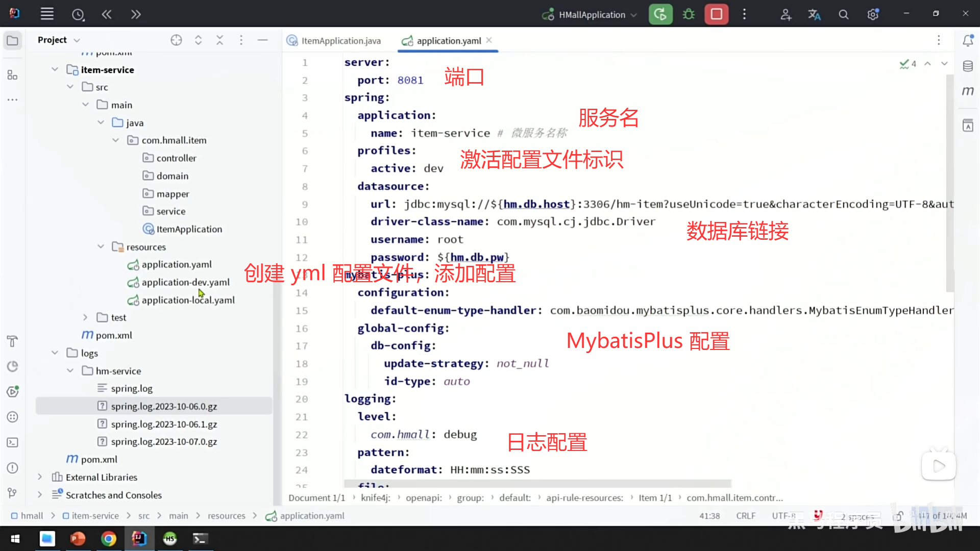
Task: Open the Terminal tool window
Action: [x=13, y=442]
